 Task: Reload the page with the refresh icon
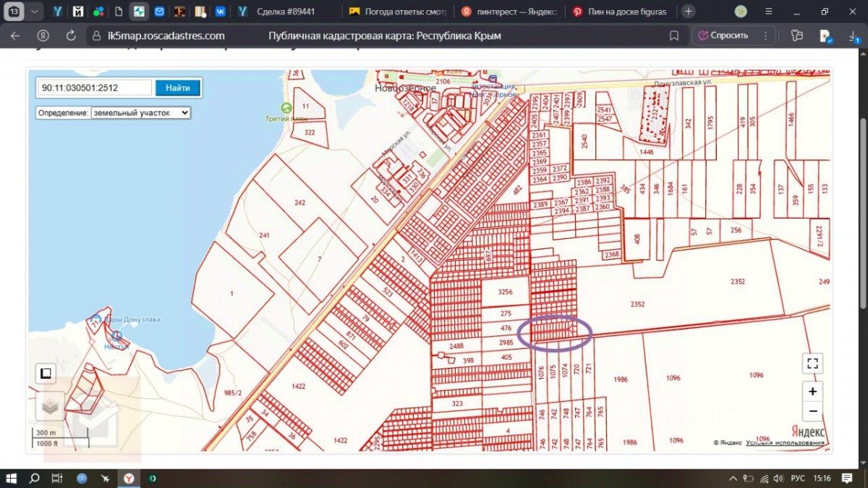(71, 35)
